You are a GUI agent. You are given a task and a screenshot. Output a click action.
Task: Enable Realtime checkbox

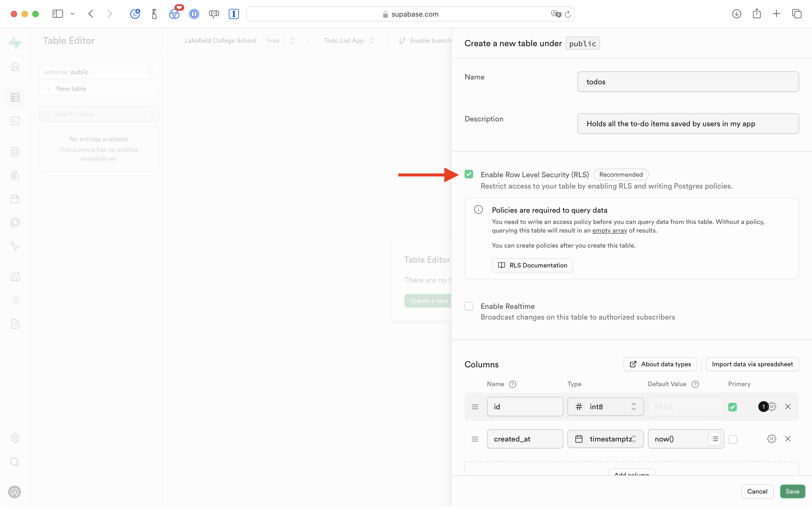469,306
